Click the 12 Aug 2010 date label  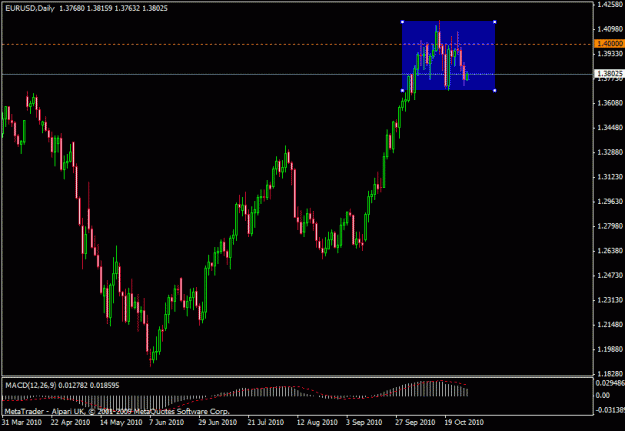coord(317,422)
